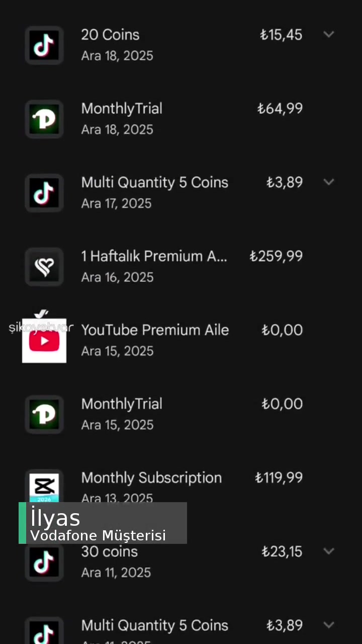
Task: Open the YouTube Premium Aile entry
Action: 155,330
